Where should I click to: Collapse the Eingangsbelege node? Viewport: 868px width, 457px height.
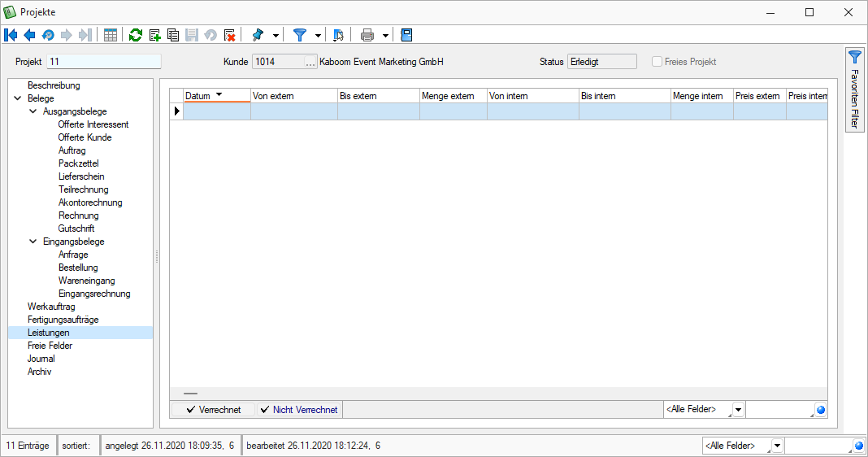(33, 242)
